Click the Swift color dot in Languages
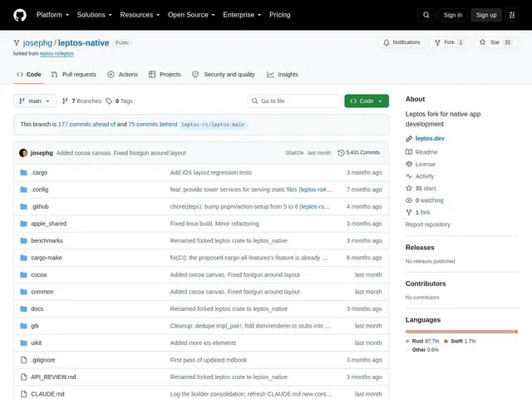The height and width of the screenshot is (399, 532). tap(446, 341)
